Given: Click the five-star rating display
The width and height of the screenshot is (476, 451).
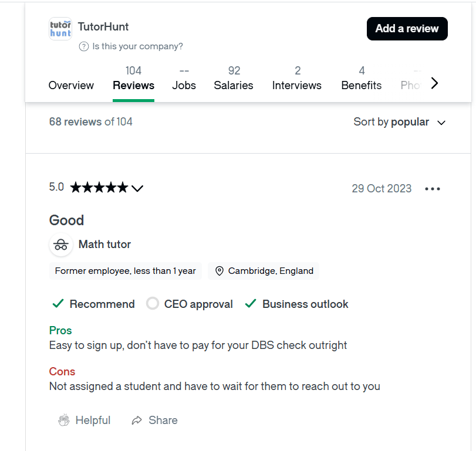Looking at the screenshot, I should click(x=99, y=188).
